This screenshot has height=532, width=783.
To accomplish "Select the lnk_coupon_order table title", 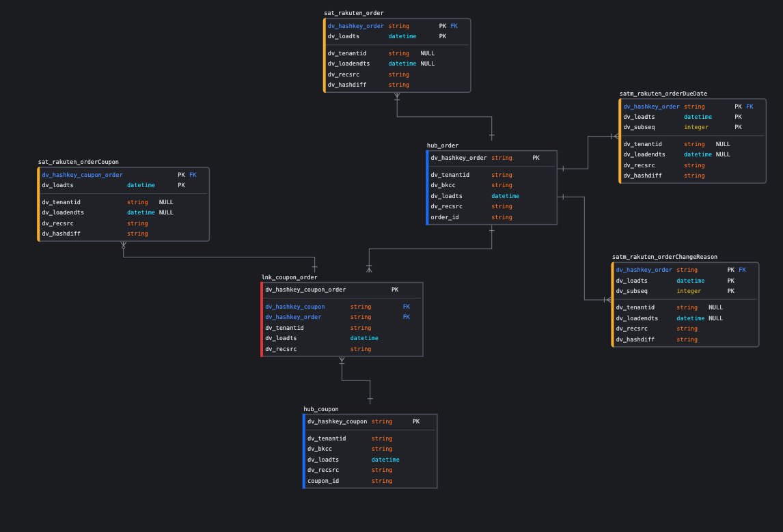I will pyautogui.click(x=289, y=277).
